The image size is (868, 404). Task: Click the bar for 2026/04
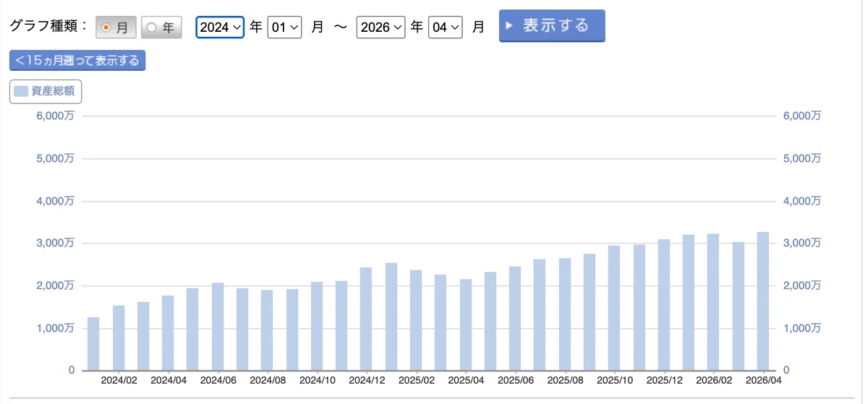763,301
